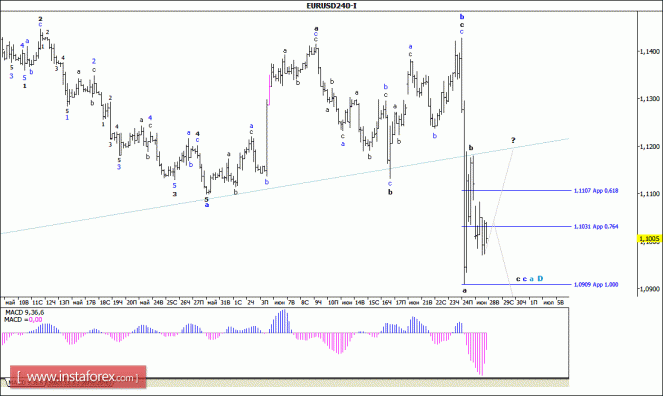Click the 16Ч date on time axis
663x396 pixels.
point(386,302)
